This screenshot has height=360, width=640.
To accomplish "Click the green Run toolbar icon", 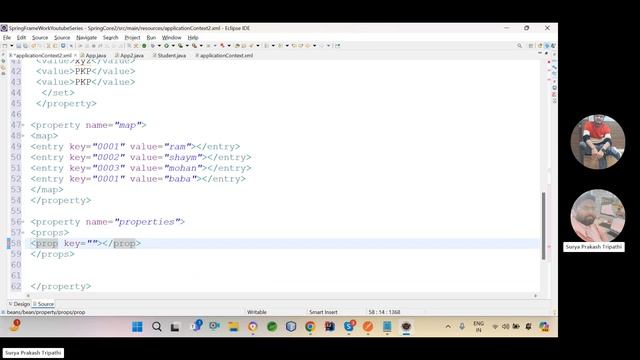I will 166,46.
